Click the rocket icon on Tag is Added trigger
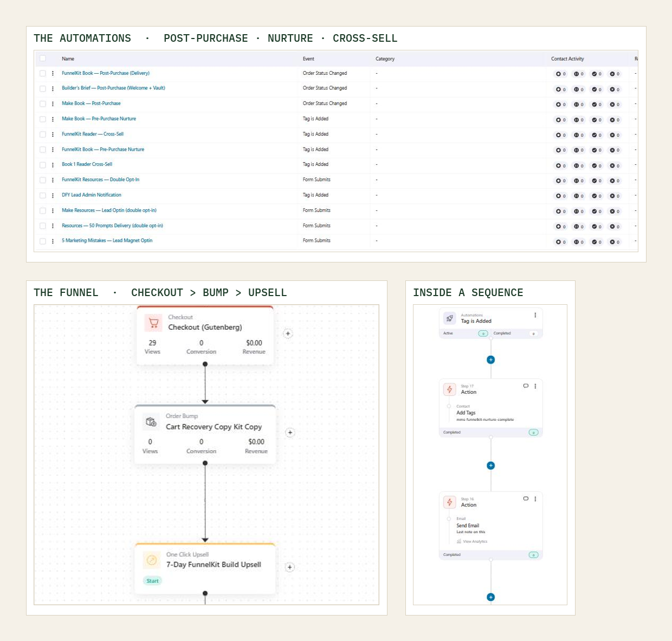Image resolution: width=672 pixels, height=641 pixels. coord(449,318)
